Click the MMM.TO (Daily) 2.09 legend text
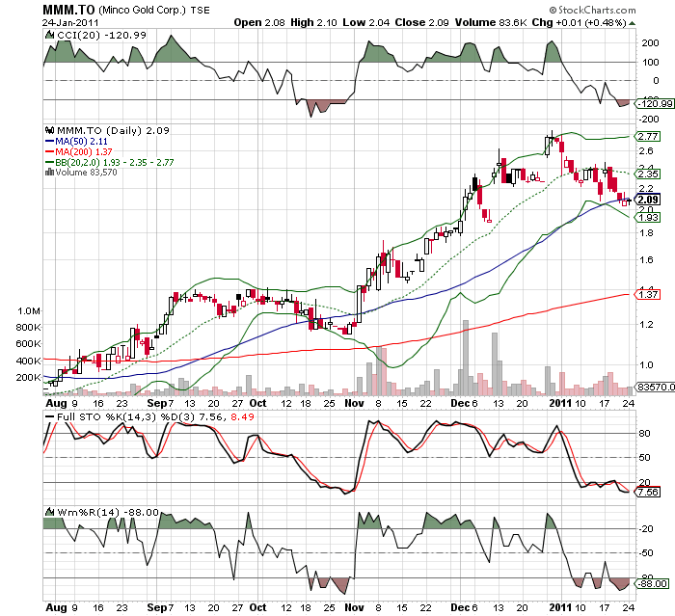This screenshot has height=616, width=675. coord(113,130)
